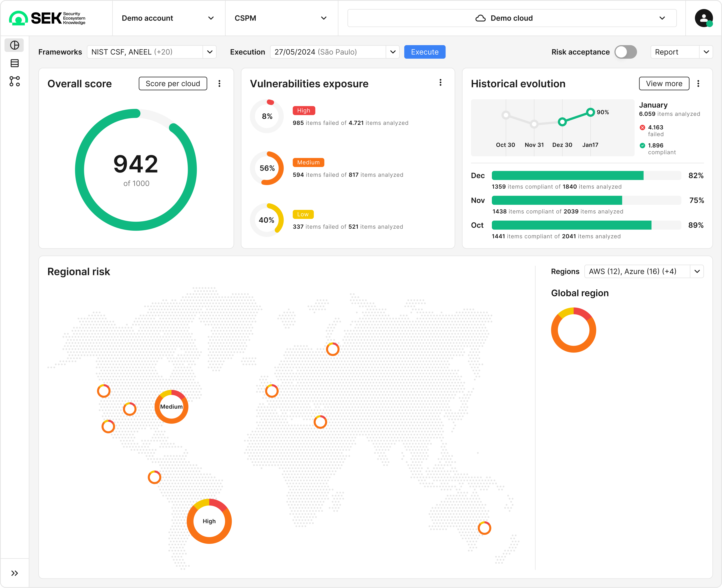Open the dashboard pie chart sidebar icon

15,45
